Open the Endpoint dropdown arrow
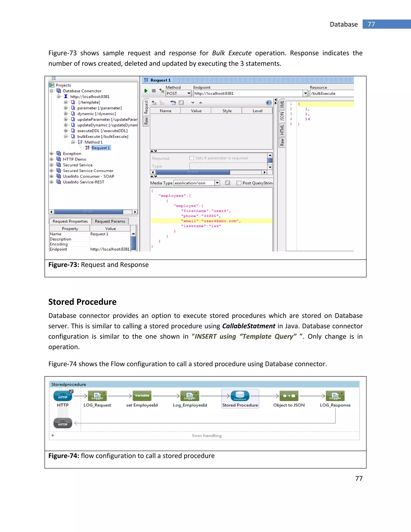 coord(305,93)
